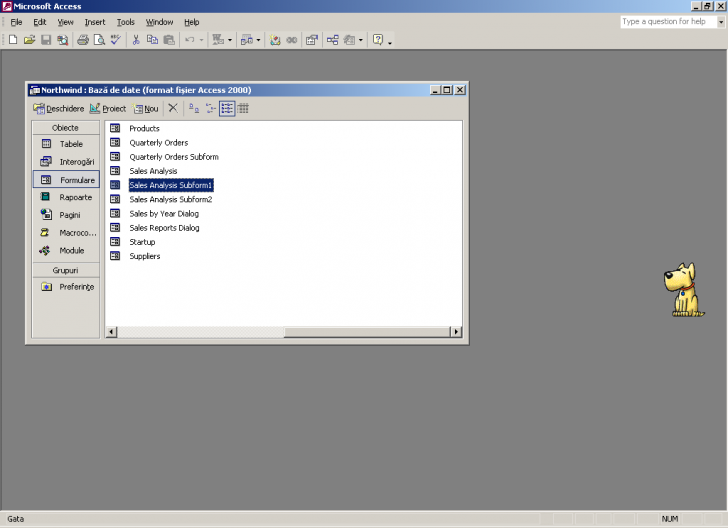Click the New database icon

(x=13, y=40)
